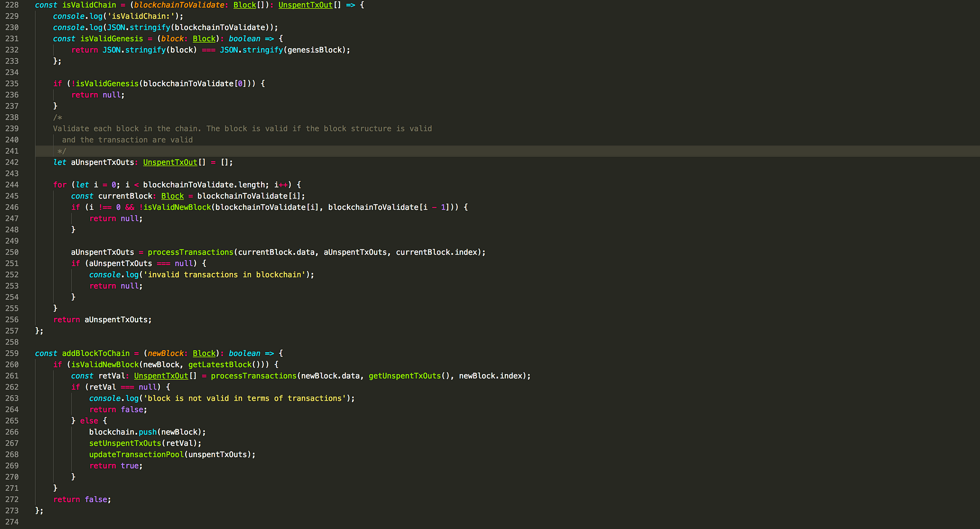The width and height of the screenshot is (980, 529).
Task: Click line number 228 in the gutter
Action: 12,5
